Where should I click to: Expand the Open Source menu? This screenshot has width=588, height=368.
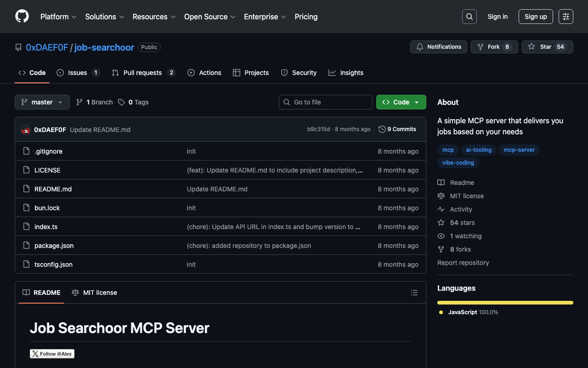point(209,17)
